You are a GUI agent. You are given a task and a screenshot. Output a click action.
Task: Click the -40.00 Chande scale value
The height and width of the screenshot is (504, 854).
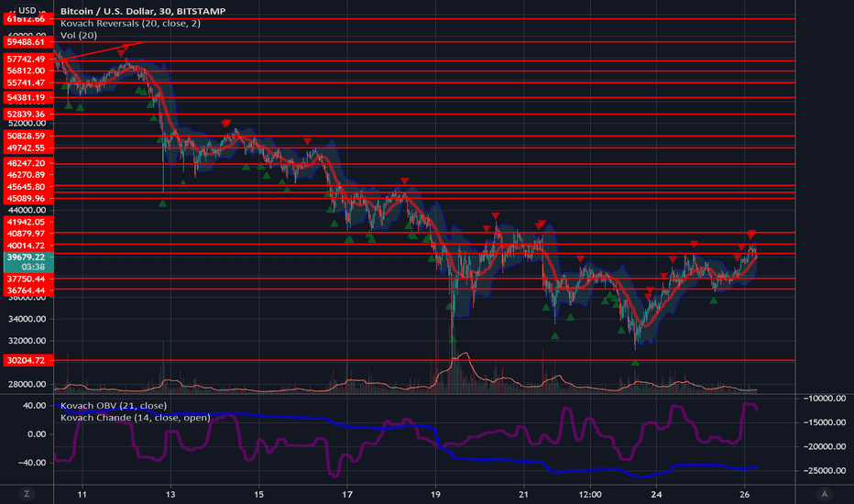click(33, 463)
